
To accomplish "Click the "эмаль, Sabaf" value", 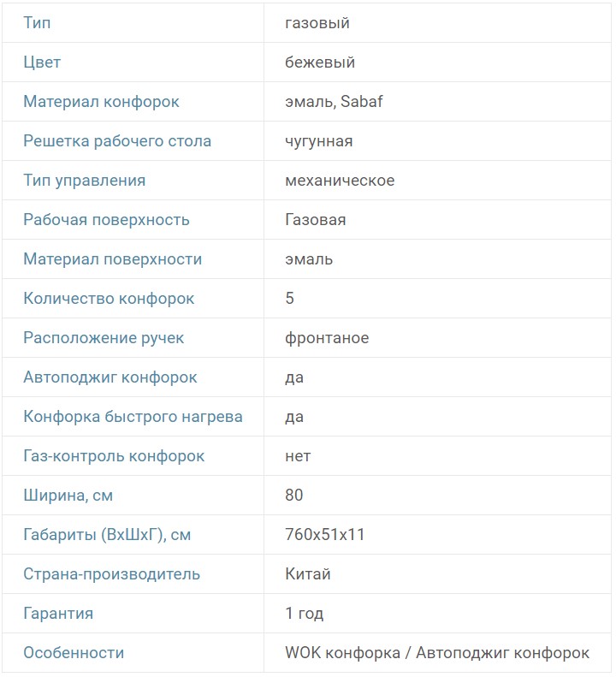I will coord(334,102).
